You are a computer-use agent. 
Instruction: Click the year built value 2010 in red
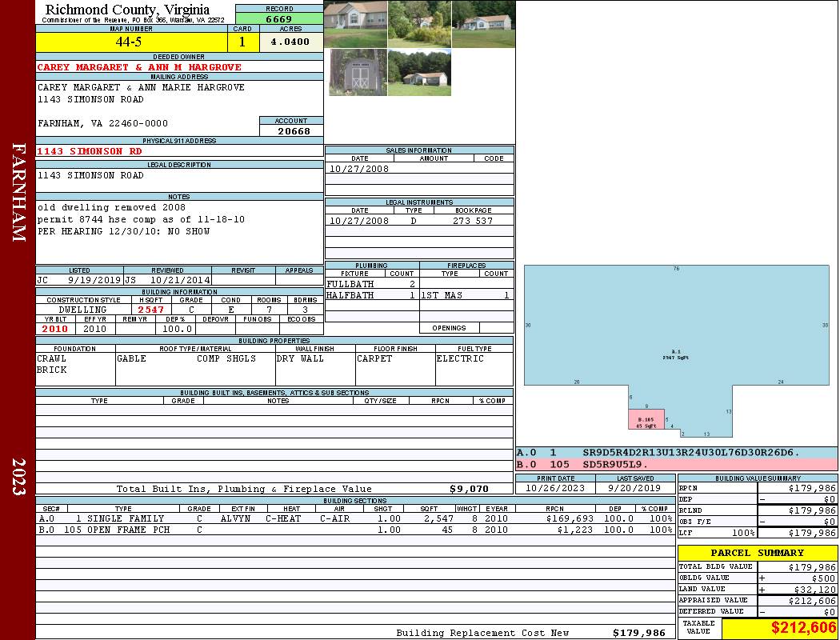point(55,329)
